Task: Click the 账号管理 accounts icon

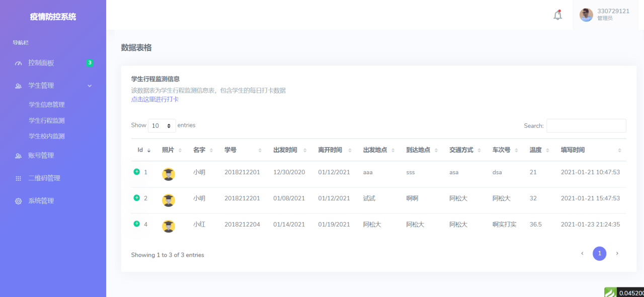Action: pos(18,155)
